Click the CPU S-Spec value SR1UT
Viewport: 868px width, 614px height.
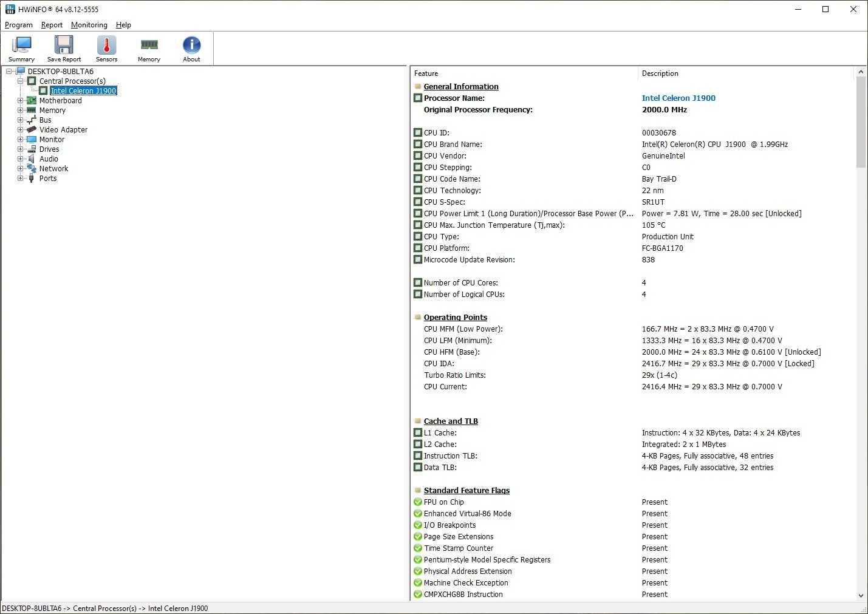tap(653, 202)
